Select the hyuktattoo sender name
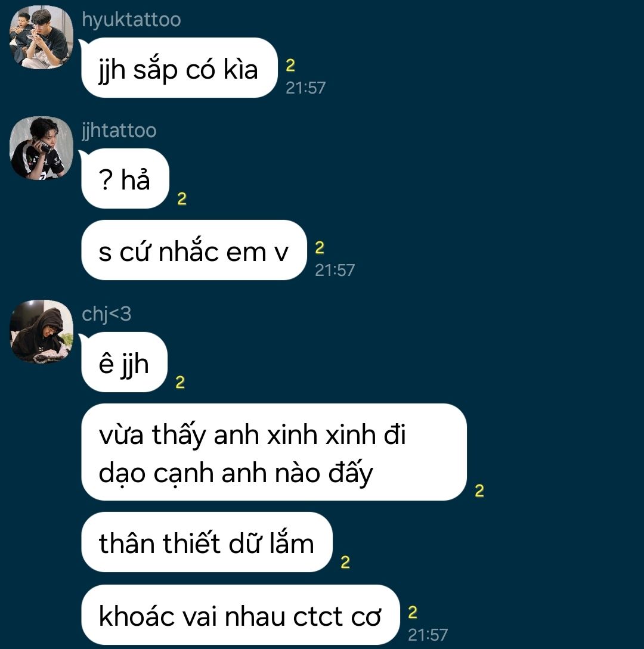This screenshot has height=649, width=644. 131,20
